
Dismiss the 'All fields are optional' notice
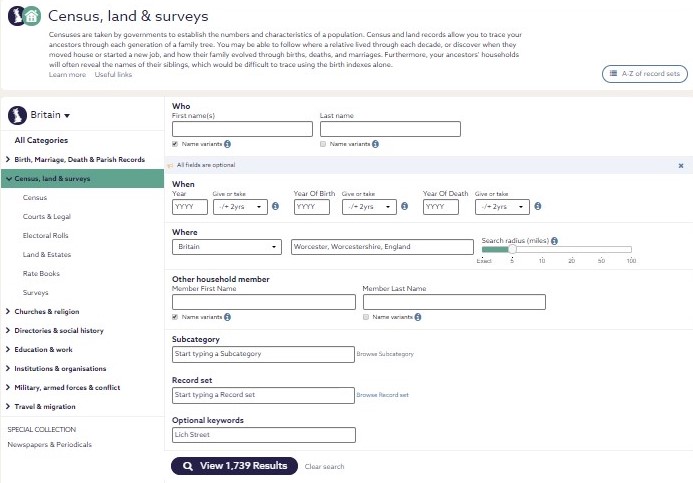pos(681,166)
